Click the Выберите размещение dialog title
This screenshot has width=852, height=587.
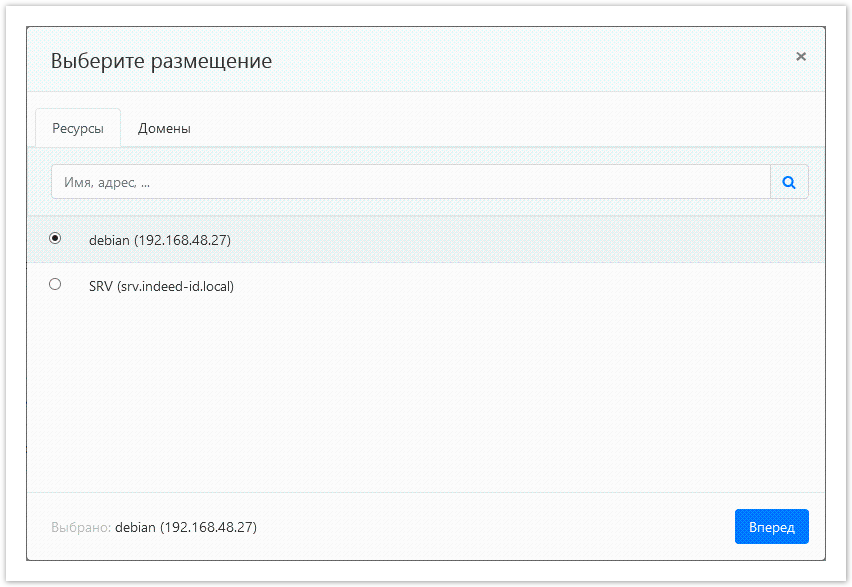tap(161, 61)
